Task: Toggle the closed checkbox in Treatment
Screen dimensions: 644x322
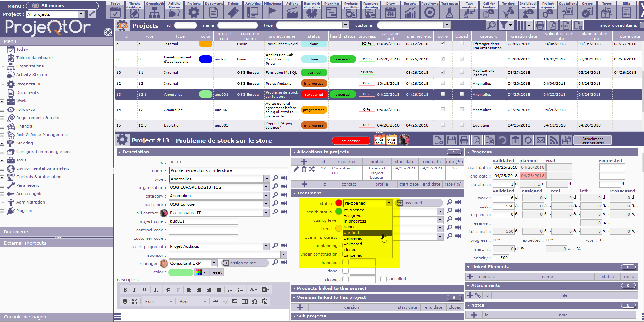Action: pyautogui.click(x=346, y=279)
